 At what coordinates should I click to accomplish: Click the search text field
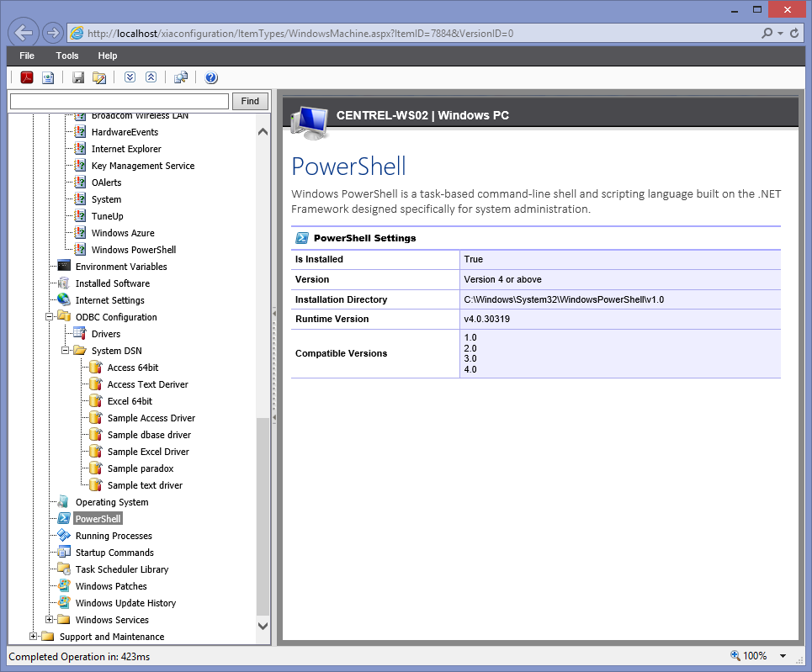click(x=119, y=101)
